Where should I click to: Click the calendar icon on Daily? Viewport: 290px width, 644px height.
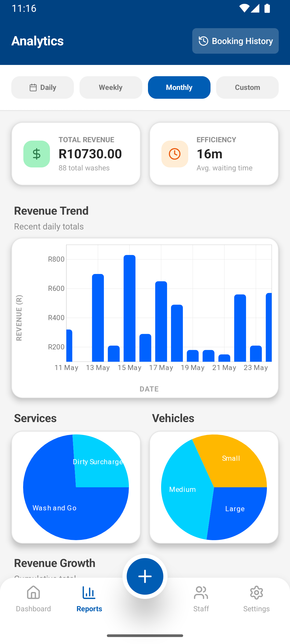pyautogui.click(x=33, y=87)
